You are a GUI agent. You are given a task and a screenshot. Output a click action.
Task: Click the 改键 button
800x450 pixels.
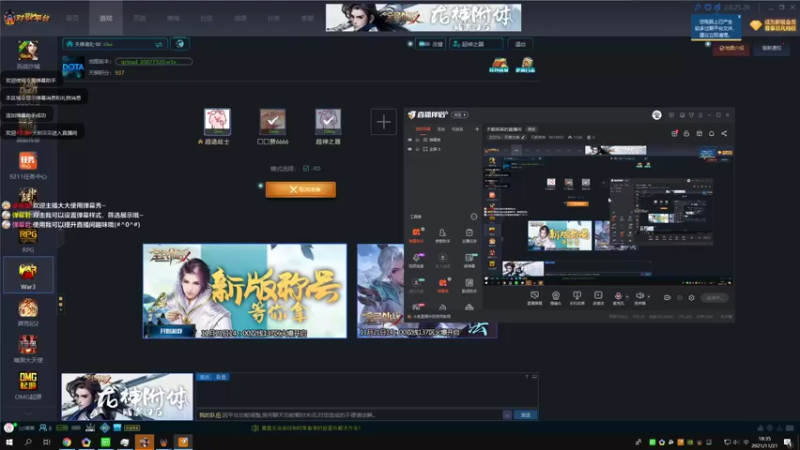point(431,44)
